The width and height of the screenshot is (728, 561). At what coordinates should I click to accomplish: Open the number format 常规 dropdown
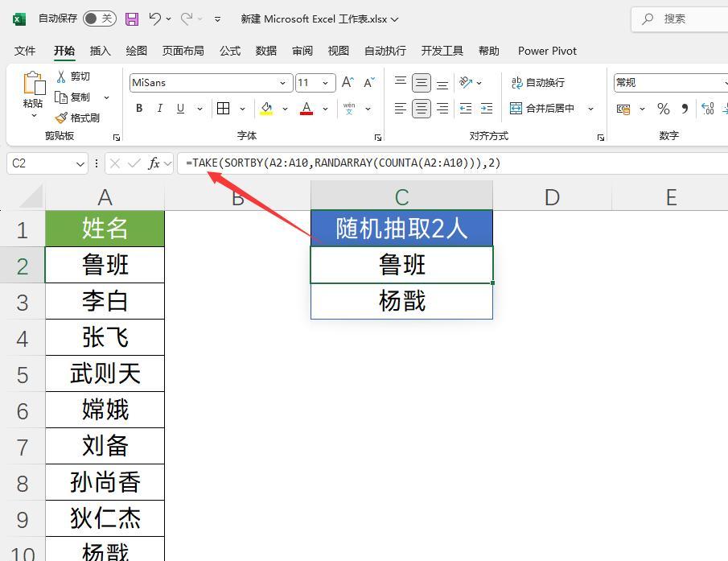726,83
